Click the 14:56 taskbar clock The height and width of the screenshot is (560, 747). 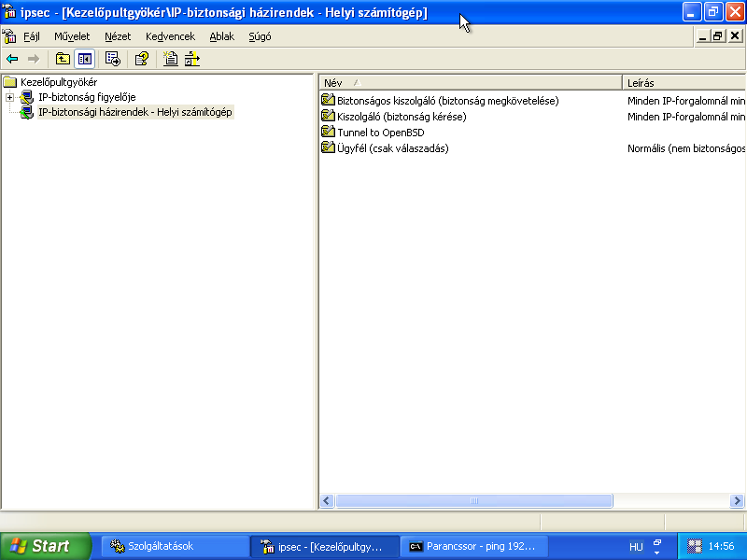(721, 546)
